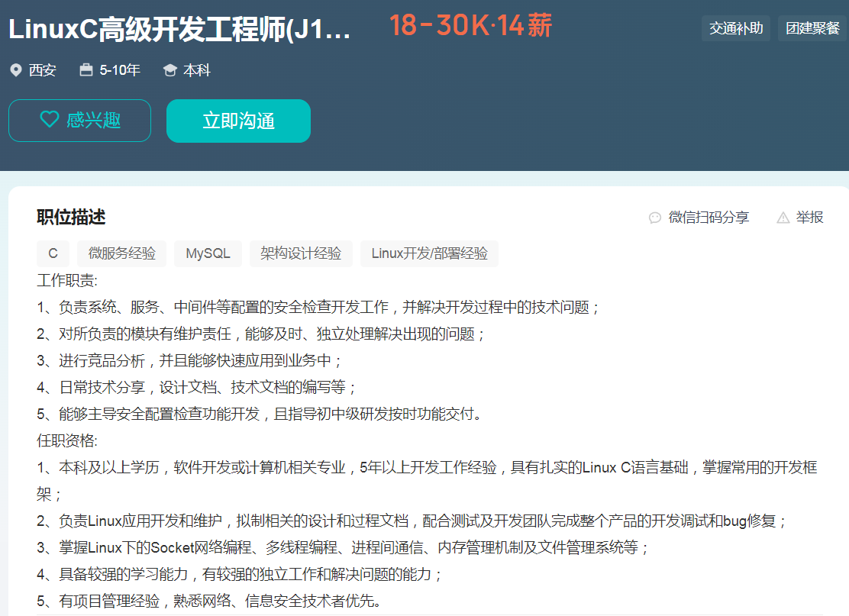
Task: Click the 工作职责: label
Action: [67, 280]
